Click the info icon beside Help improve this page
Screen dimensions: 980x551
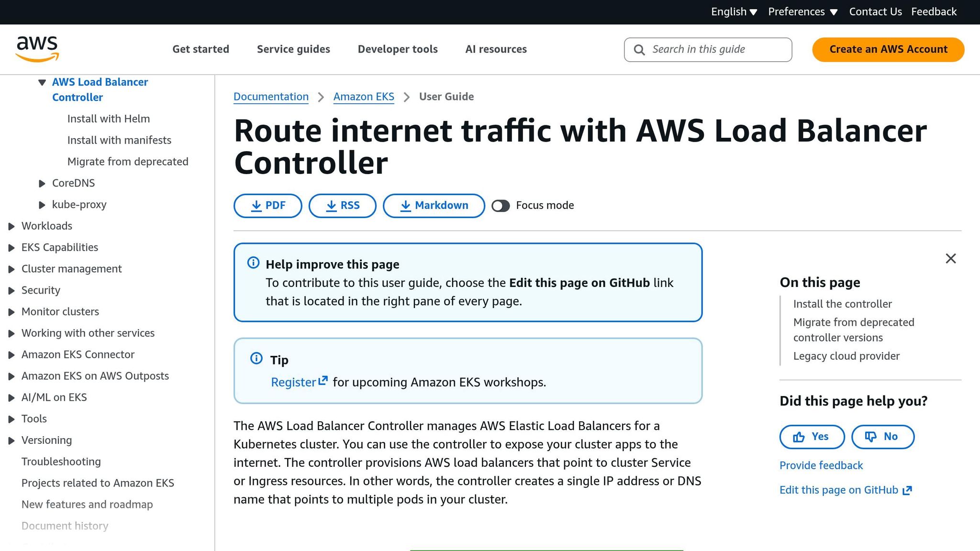coord(253,263)
